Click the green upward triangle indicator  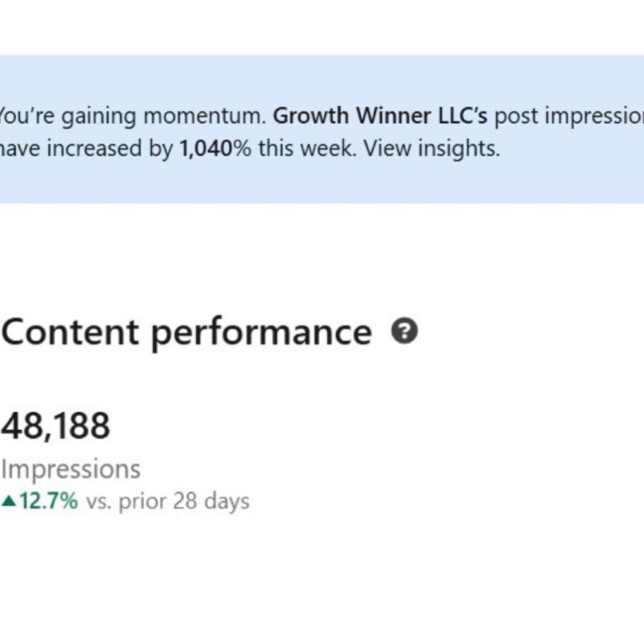pos(8,501)
